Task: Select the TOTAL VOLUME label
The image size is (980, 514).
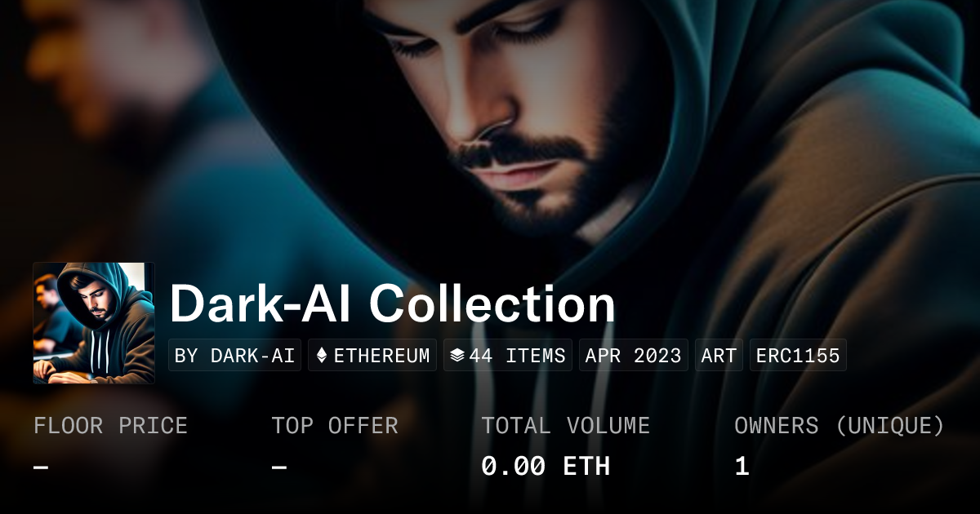Action: (x=566, y=426)
